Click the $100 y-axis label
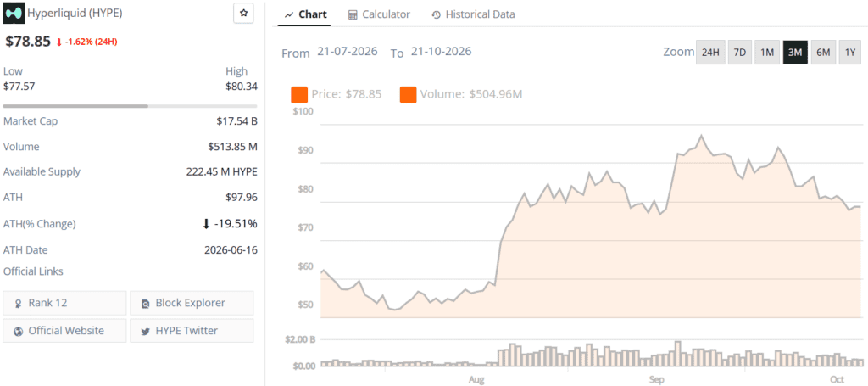This screenshot has width=868, height=386. [303, 111]
